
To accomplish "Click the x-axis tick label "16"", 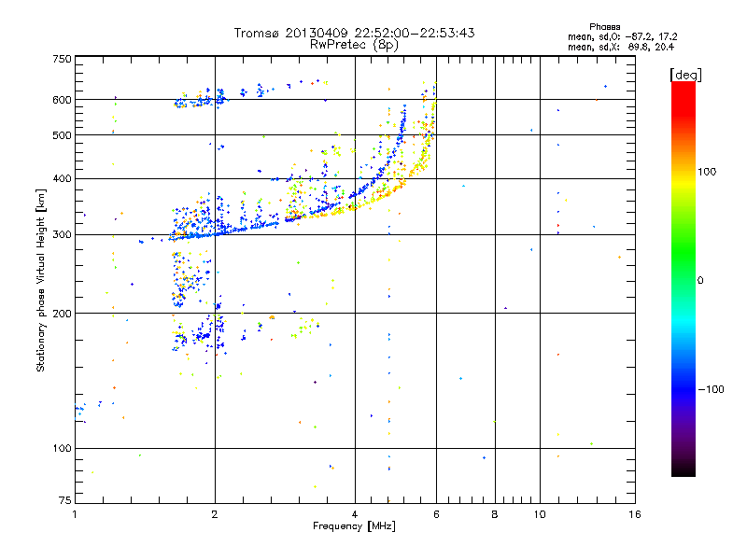I will point(635,514).
